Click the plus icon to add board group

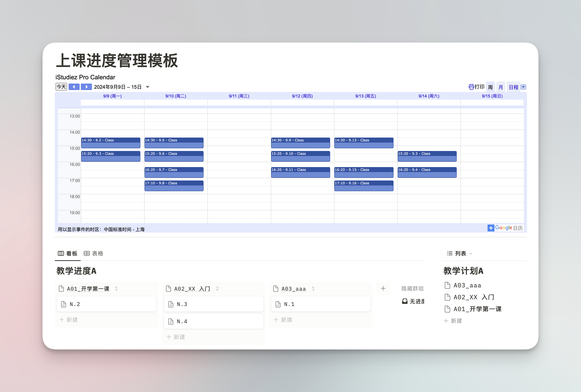(x=383, y=289)
